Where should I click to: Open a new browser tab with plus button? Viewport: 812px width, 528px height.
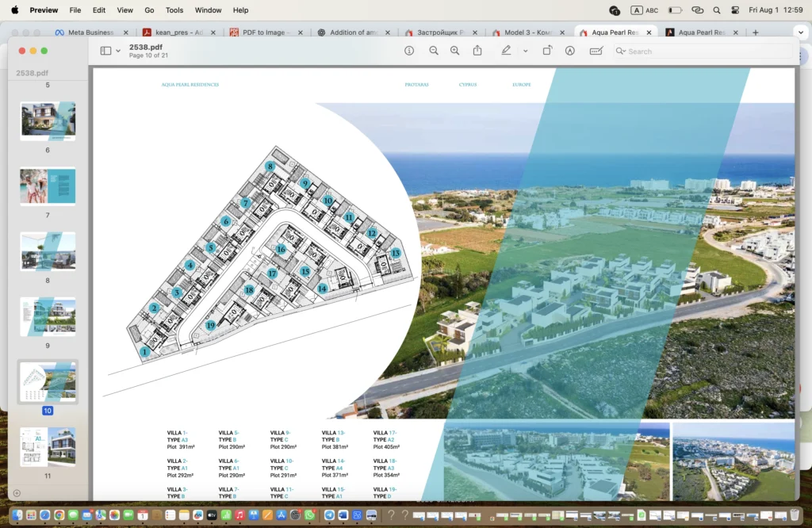756,32
